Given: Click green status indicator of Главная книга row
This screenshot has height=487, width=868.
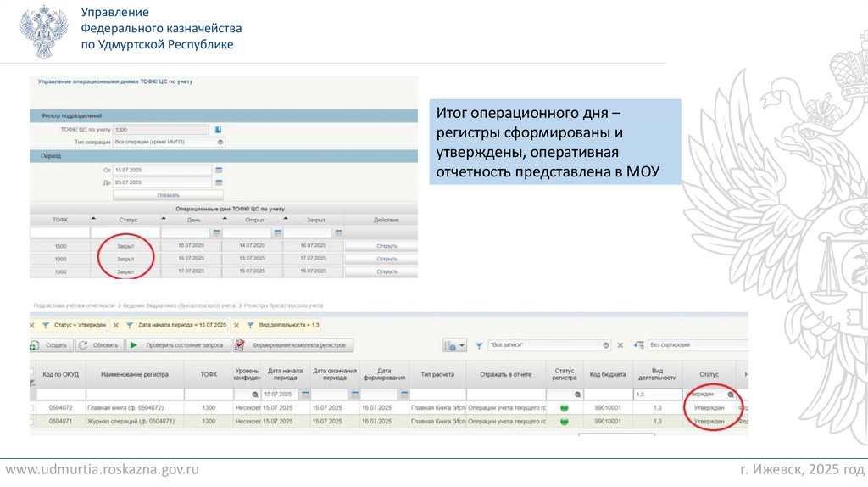Looking at the screenshot, I should click(564, 408).
